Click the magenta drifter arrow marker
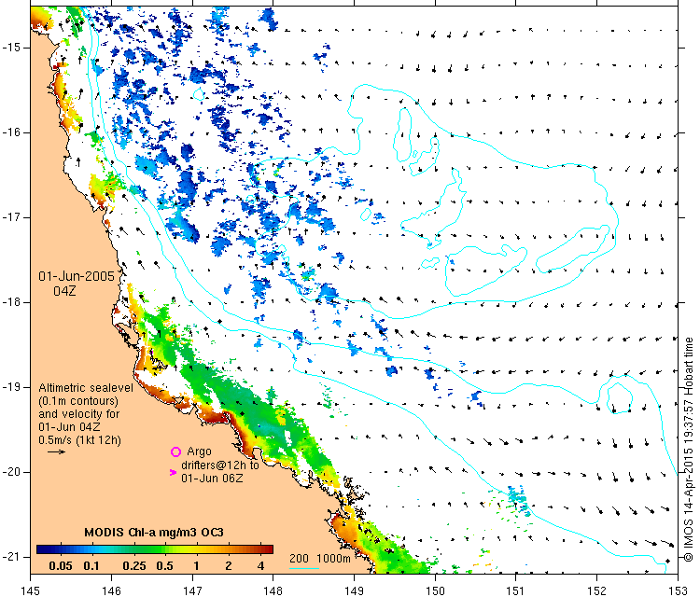 pyautogui.click(x=174, y=472)
